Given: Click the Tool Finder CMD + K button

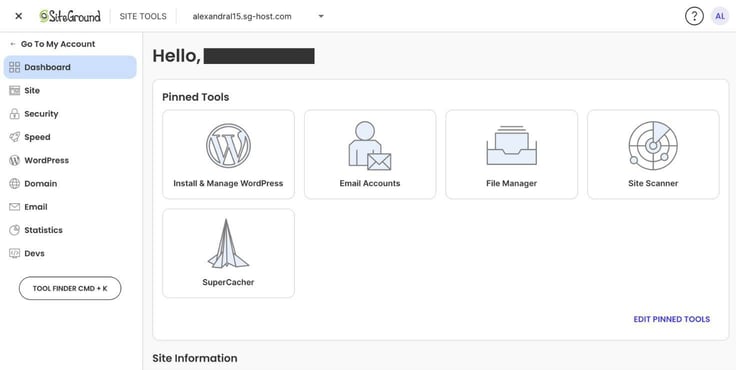Looking at the screenshot, I should [x=70, y=288].
